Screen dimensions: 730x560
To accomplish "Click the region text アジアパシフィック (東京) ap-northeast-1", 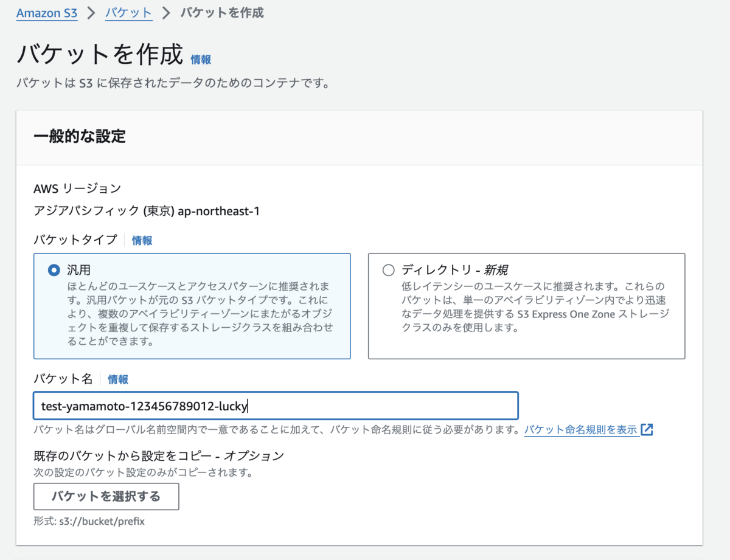I will coord(147,212).
